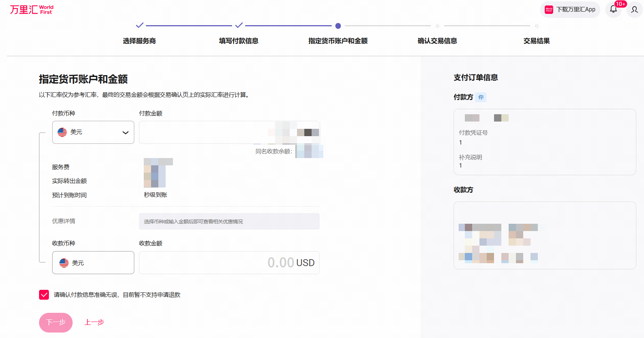
Task: Click the WorldFirst app icon in download button
Action: (x=549, y=9)
